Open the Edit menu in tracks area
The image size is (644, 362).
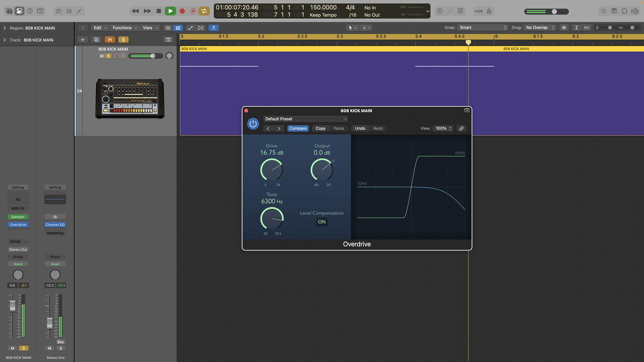click(x=100, y=28)
